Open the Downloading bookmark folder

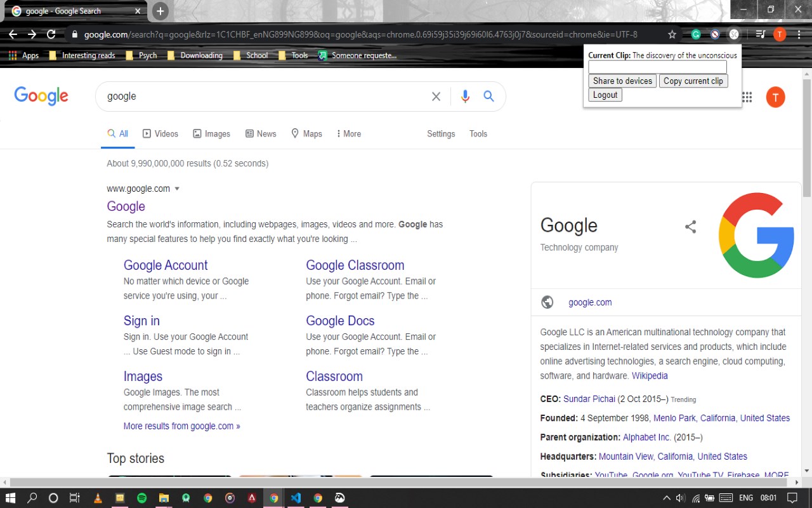point(194,55)
